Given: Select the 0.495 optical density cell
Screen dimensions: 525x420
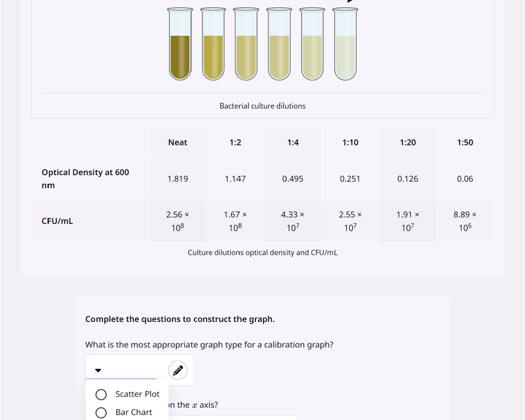Looking at the screenshot, I should pyautogui.click(x=292, y=179).
